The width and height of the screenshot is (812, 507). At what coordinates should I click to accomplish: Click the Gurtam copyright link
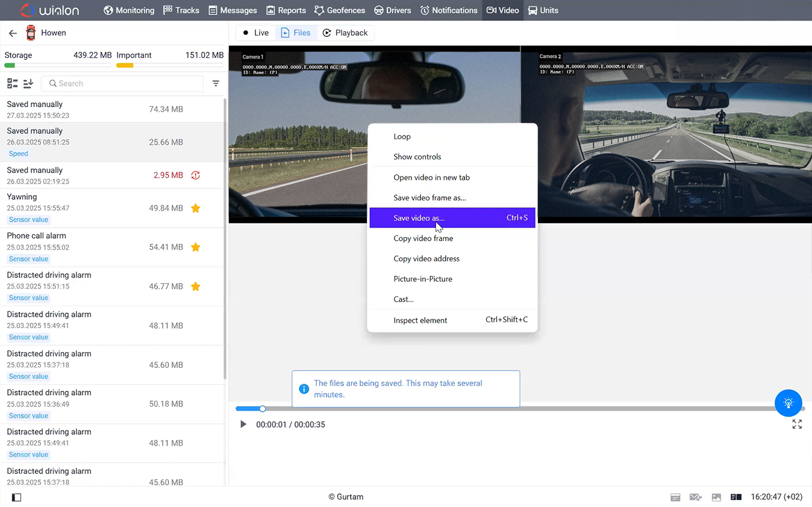(x=346, y=497)
